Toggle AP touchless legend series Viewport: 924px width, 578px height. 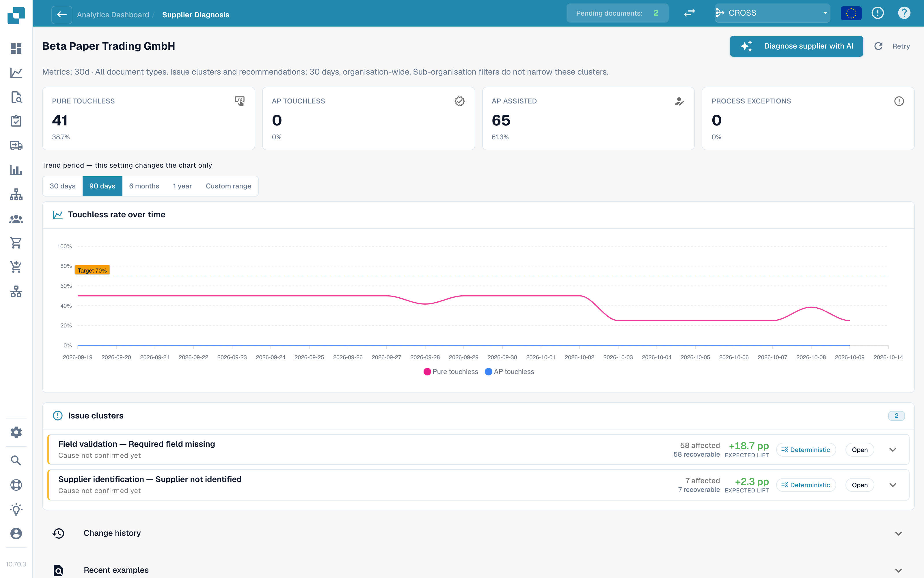point(509,372)
